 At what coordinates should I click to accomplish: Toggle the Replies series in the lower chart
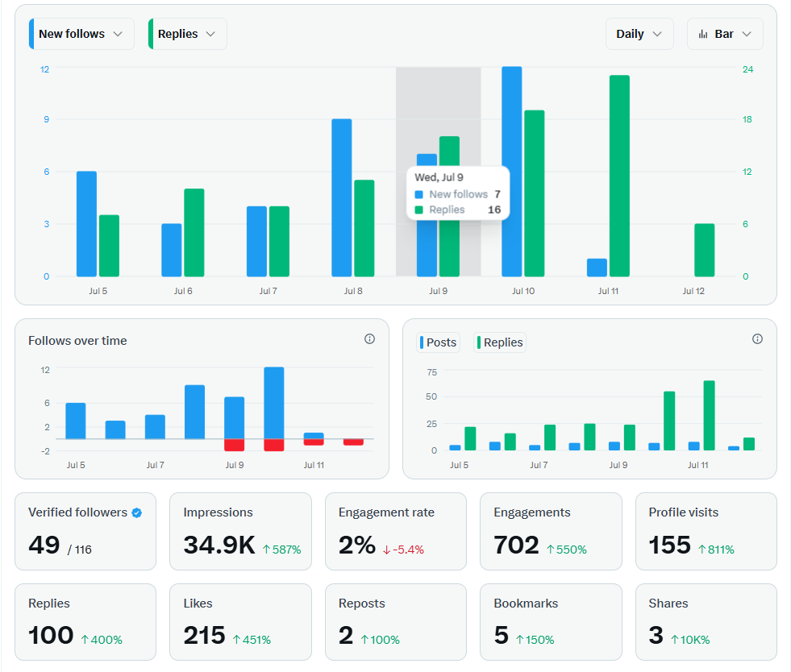[x=500, y=342]
